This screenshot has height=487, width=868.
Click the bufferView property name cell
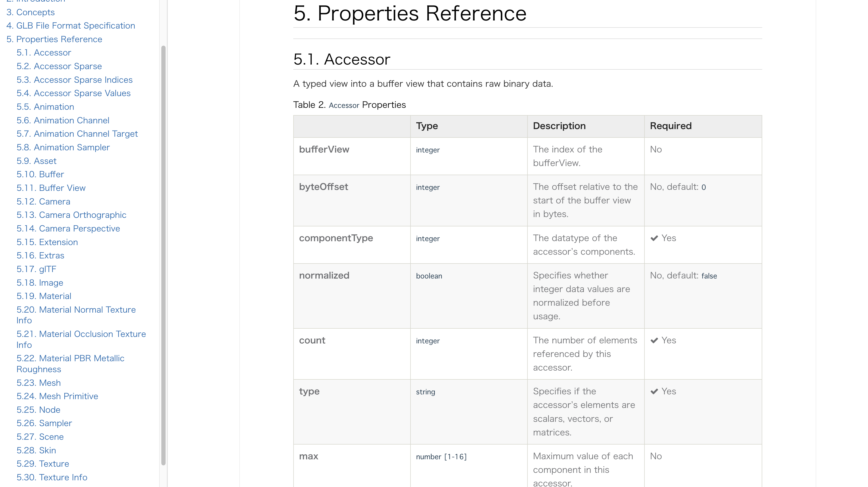point(324,150)
